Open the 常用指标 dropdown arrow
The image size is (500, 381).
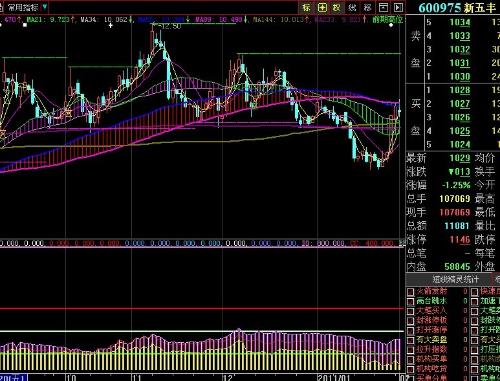pos(45,7)
